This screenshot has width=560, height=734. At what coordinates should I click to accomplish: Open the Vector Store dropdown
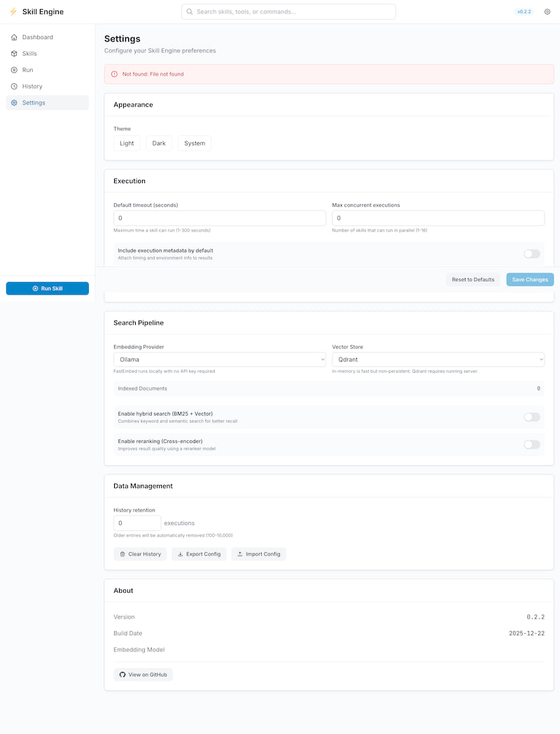tap(437, 359)
